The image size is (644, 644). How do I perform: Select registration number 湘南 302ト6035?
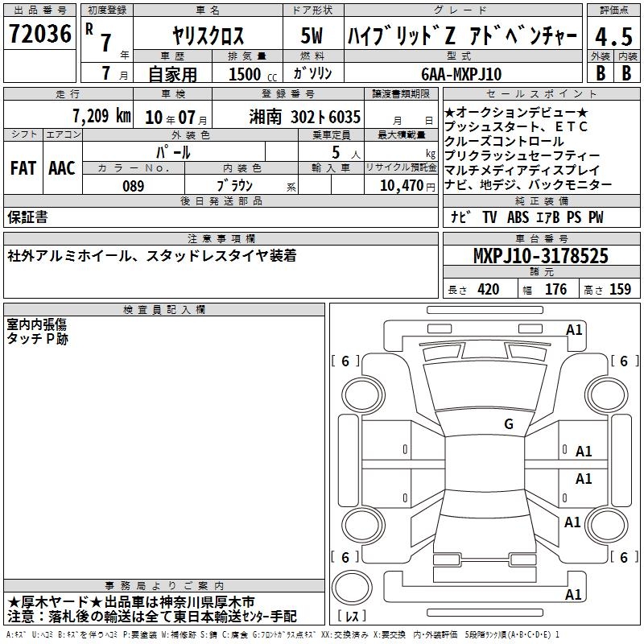click(305, 117)
